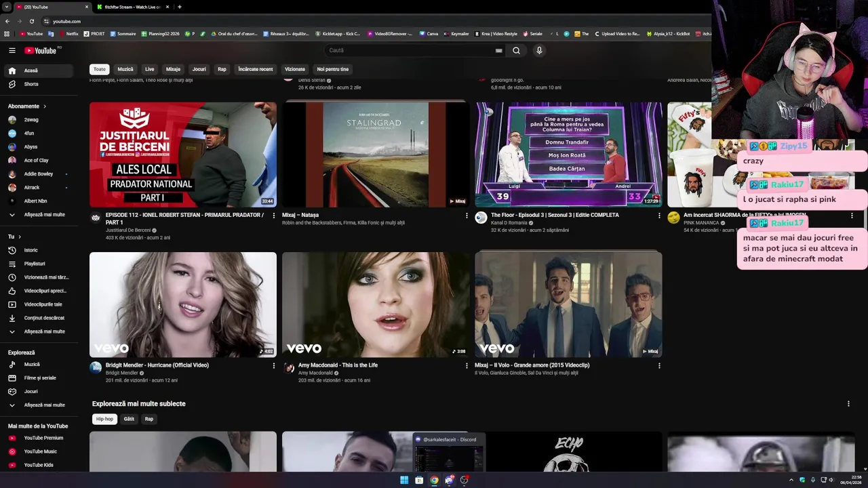868x488 pixels.
Task: Open the browser tab search dropdown
Action: (7, 7)
